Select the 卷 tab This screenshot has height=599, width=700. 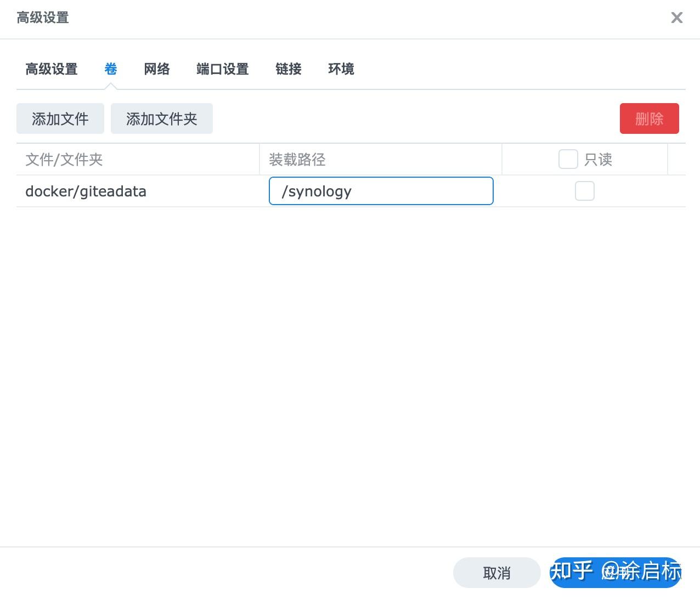pos(111,69)
